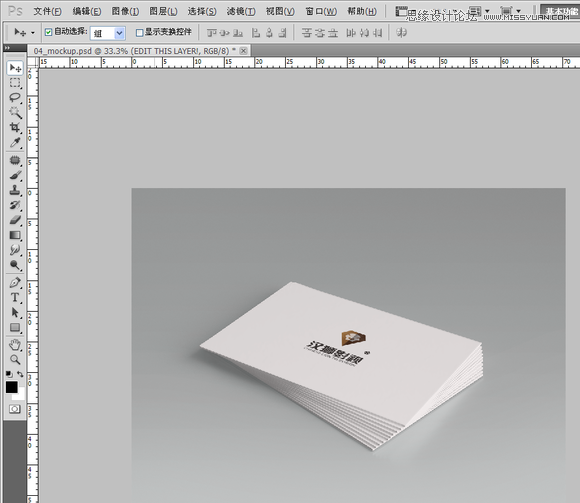Expand the toolbox double-arrow header
Viewport: 580px width, 503px height.
coord(7,48)
